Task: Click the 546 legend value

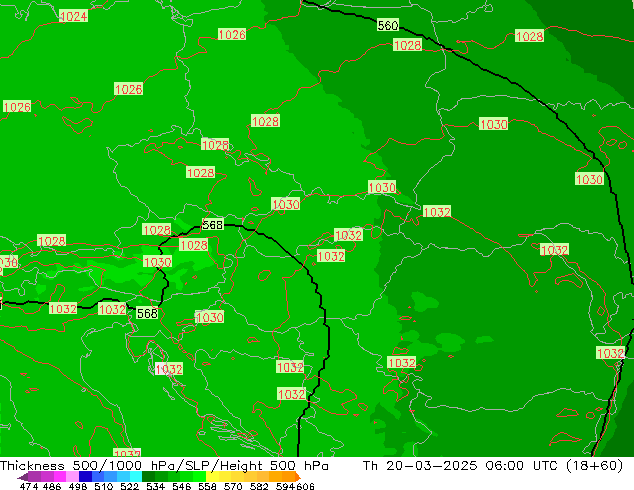Action: pos(181,486)
